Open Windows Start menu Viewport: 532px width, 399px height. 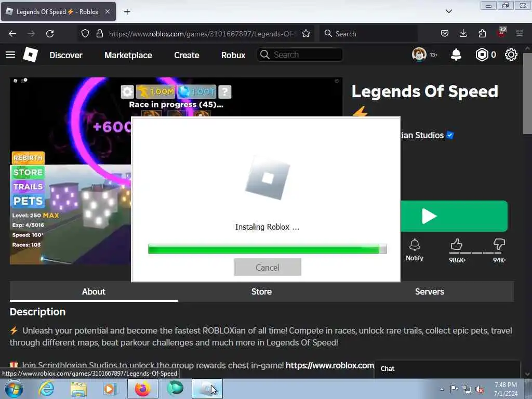point(14,389)
